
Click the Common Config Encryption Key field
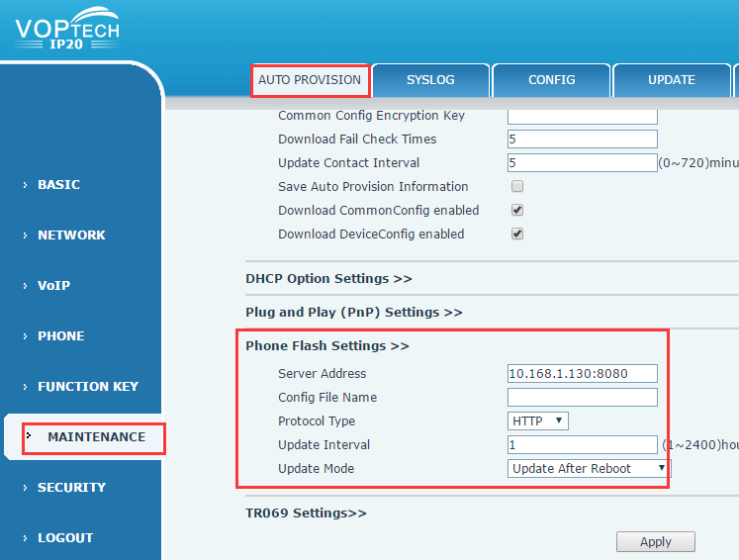[x=582, y=116]
